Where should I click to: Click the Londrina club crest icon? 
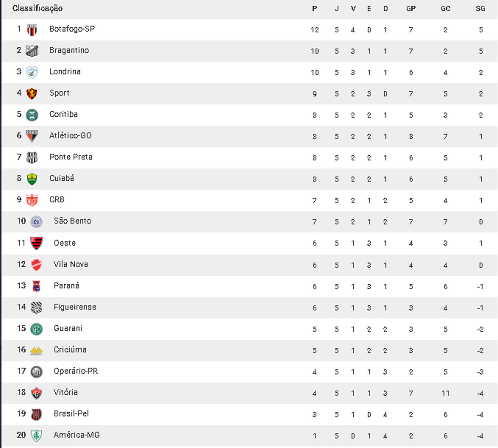32,72
